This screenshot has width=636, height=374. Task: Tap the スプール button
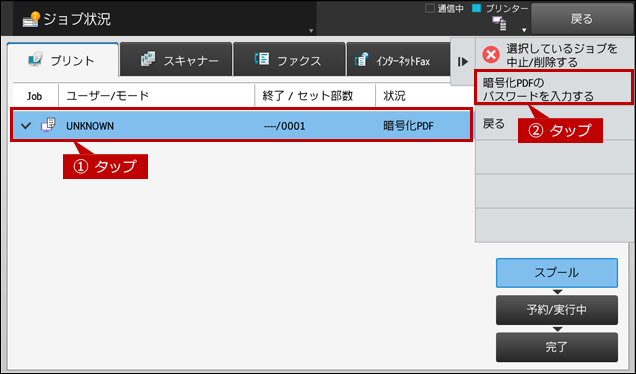557,273
